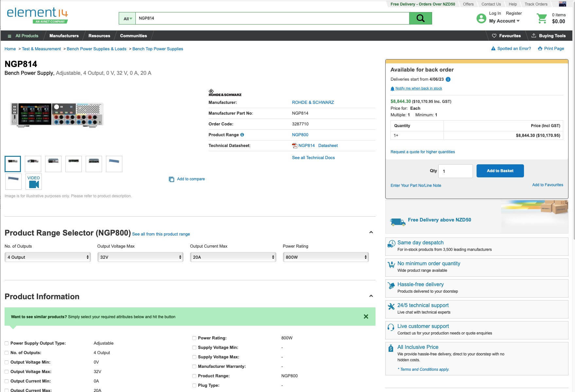575x392 pixels.
Task: Open the Power Rating dropdown
Action: pyautogui.click(x=326, y=257)
